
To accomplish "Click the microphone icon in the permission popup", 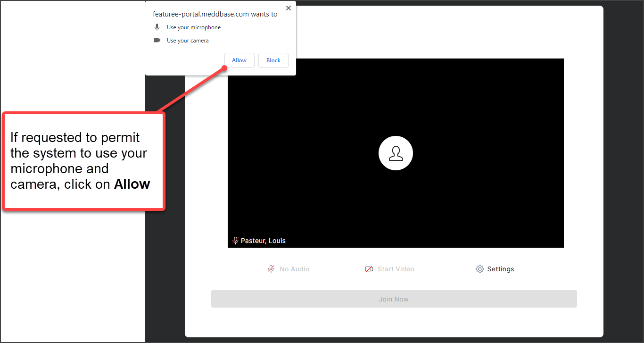I will tap(157, 27).
